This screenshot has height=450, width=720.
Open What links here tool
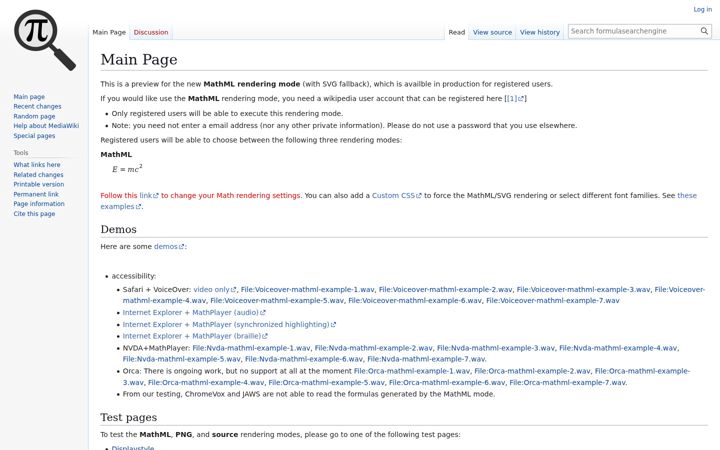point(37,164)
